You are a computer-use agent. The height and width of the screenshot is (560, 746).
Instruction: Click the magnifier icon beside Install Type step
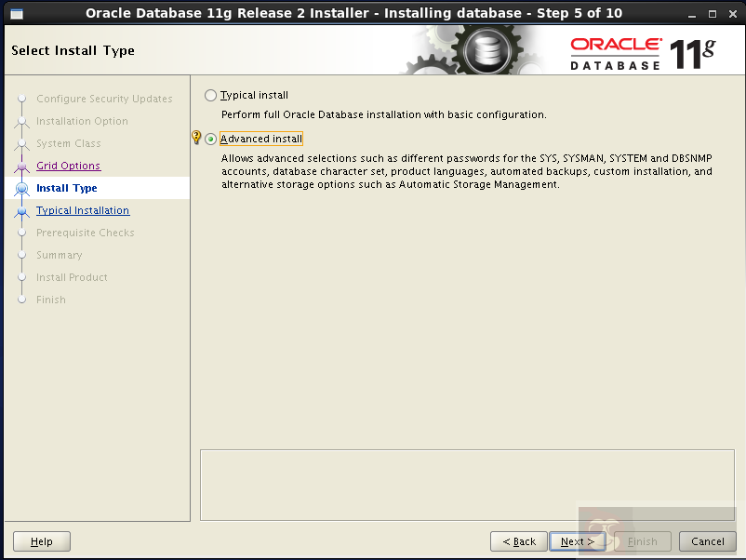point(20,188)
